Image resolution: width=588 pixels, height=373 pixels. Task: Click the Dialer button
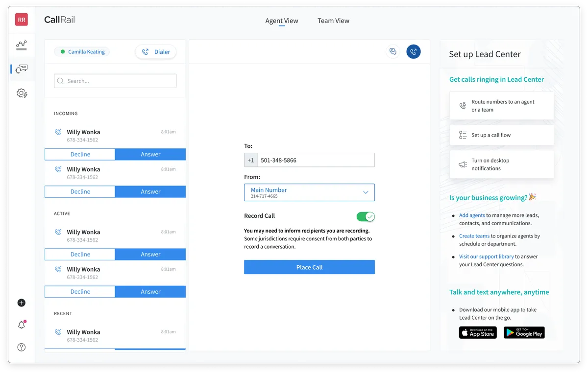coord(156,52)
